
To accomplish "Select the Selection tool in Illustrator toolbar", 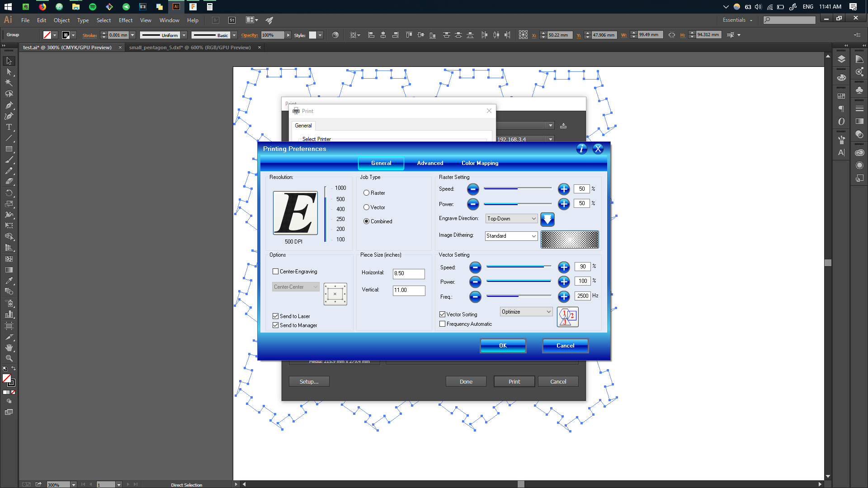I will 9,61.
